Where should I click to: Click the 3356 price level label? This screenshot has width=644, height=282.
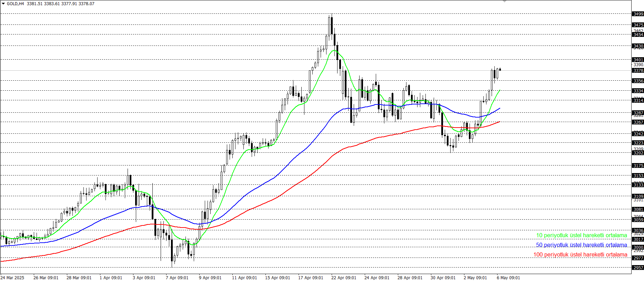point(638,81)
